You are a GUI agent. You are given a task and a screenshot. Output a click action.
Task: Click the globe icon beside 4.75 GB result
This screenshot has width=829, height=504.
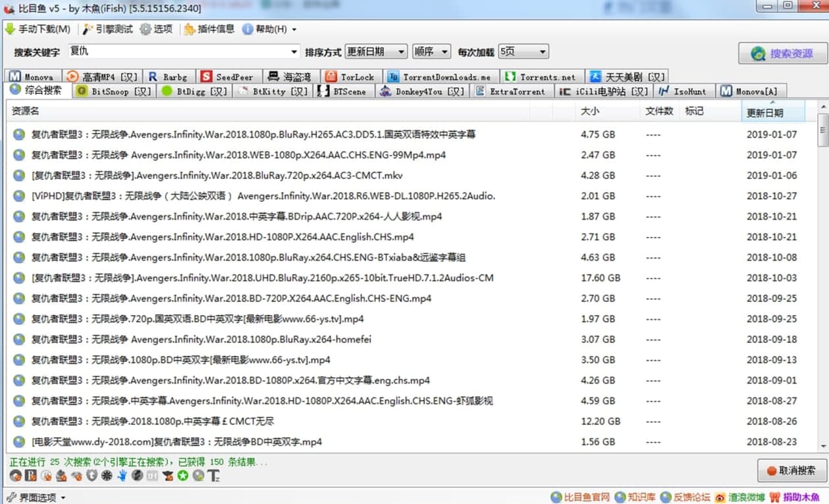point(19,134)
